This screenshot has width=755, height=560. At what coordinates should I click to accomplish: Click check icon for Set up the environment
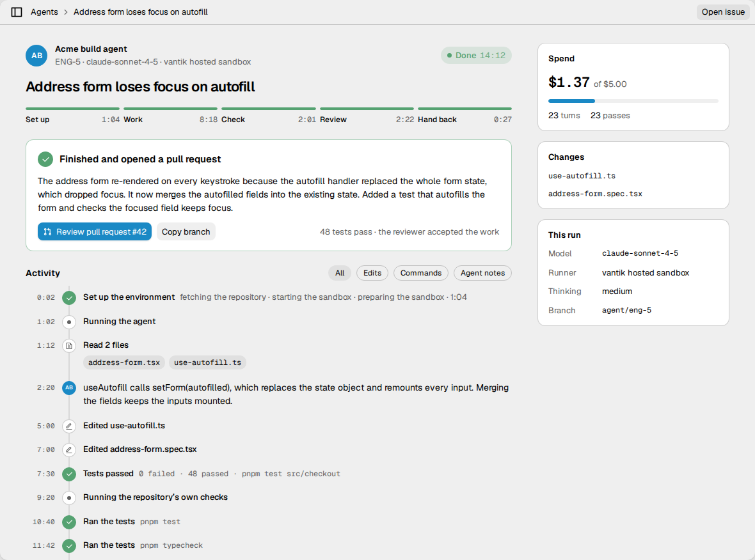(69, 298)
